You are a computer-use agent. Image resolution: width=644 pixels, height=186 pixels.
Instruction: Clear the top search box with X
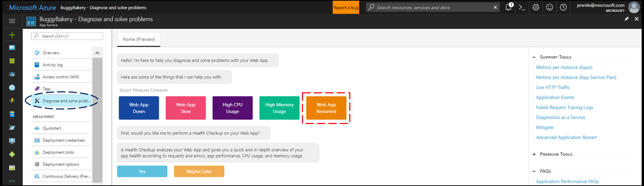point(495,7)
